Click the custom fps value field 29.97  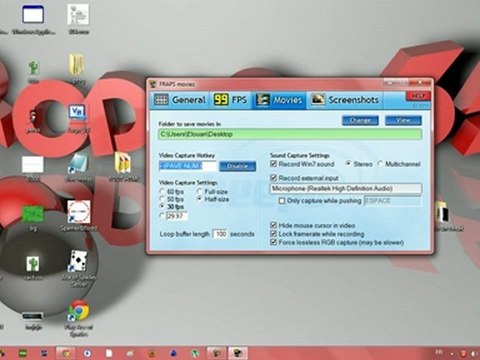click(177, 216)
